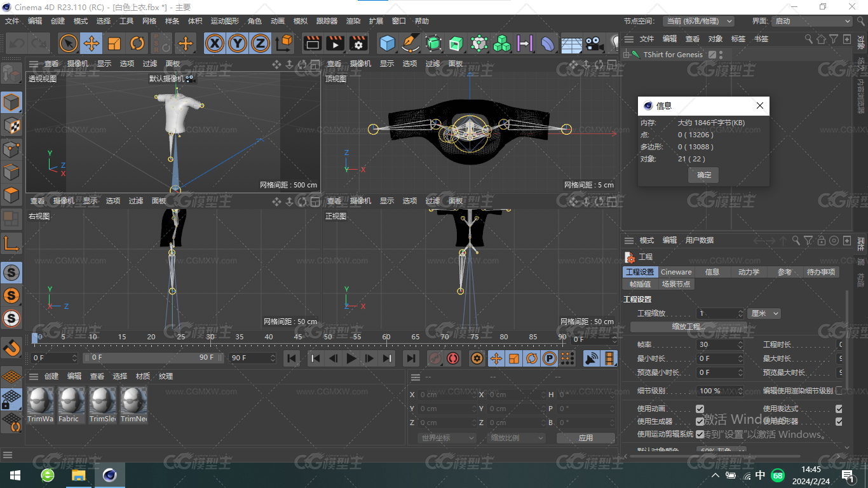Jump to the start of animation
This screenshot has width=868, height=488.
292,358
